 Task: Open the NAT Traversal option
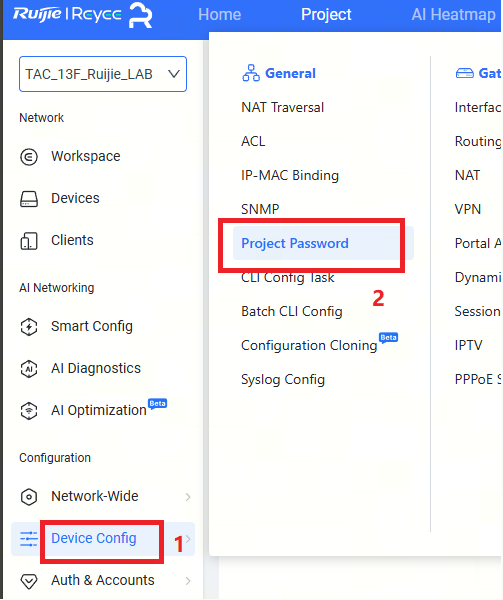283,108
